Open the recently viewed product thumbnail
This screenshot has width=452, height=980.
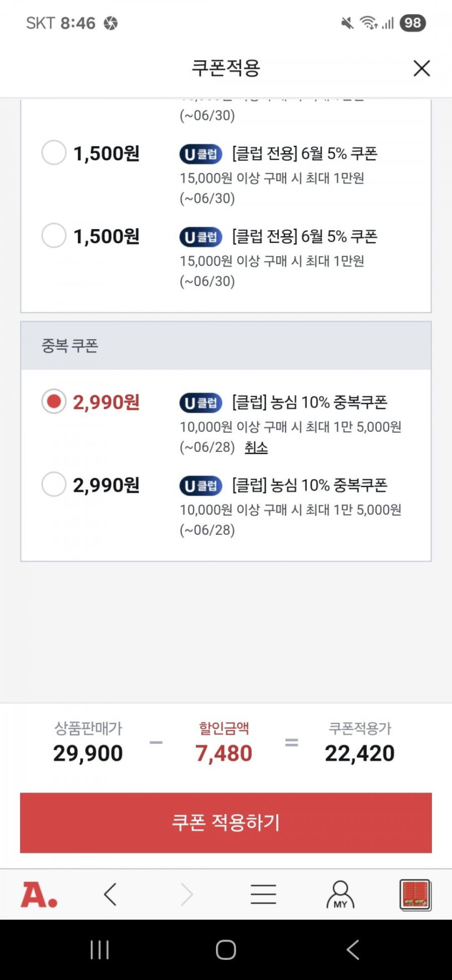click(415, 894)
